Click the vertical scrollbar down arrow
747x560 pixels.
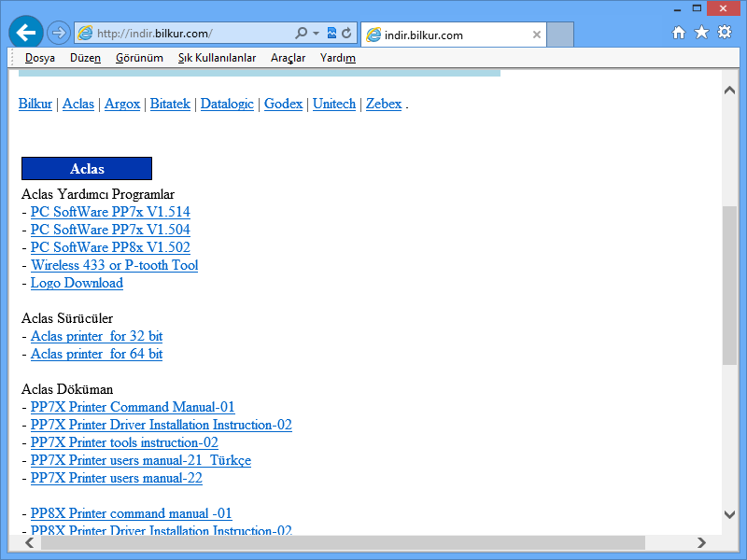click(x=729, y=514)
